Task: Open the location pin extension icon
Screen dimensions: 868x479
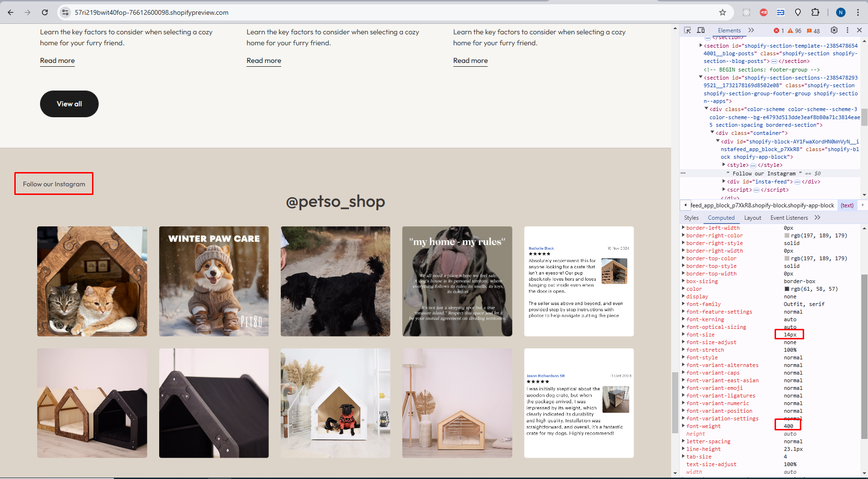Action: (x=798, y=12)
